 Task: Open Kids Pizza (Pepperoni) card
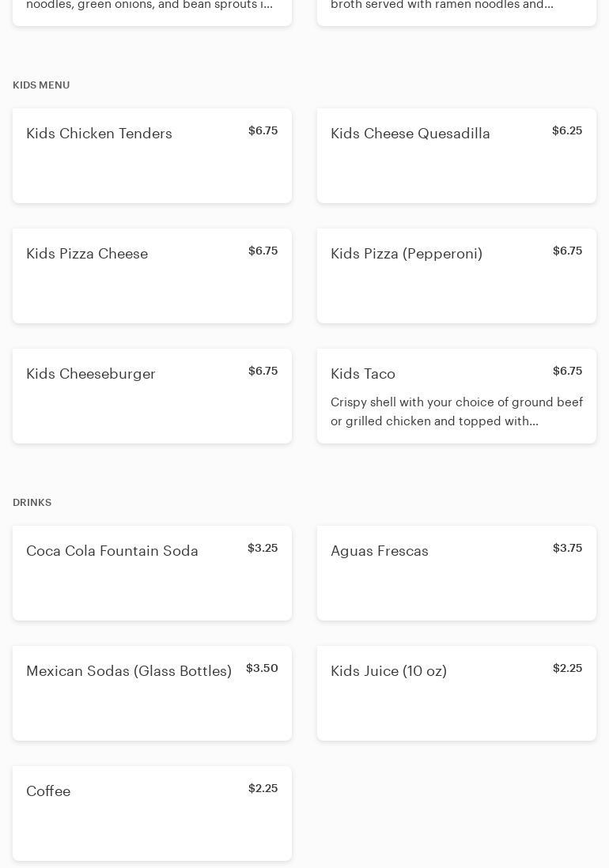coord(456,276)
